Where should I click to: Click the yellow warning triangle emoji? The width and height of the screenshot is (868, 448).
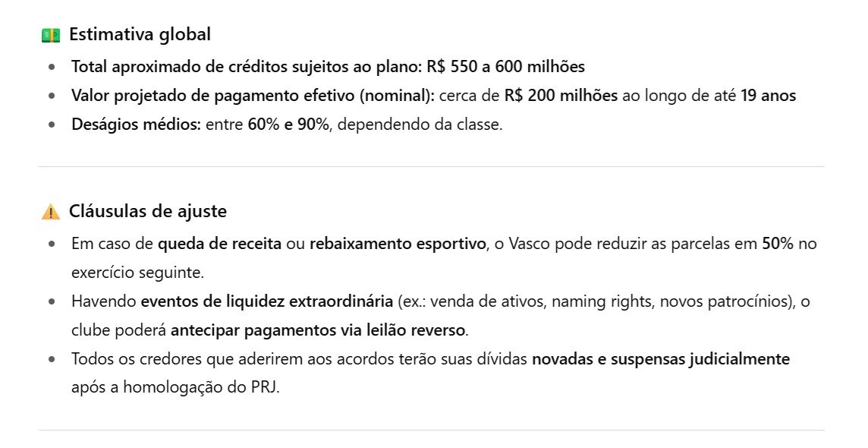click(x=50, y=212)
